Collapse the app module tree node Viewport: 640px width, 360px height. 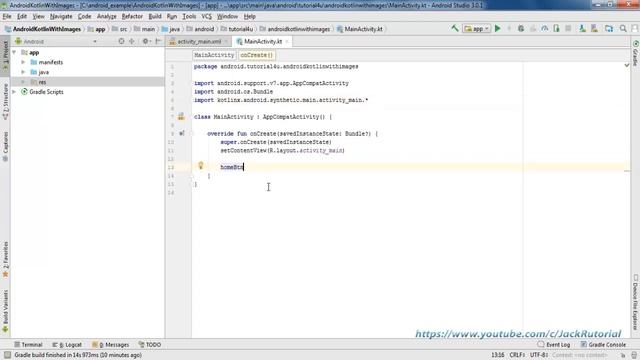[14, 52]
